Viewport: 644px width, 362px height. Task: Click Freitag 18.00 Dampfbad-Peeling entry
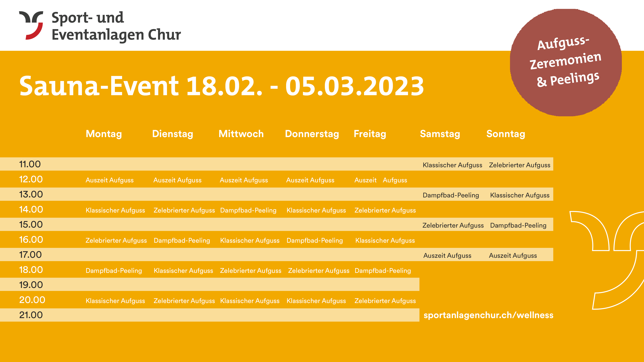[383, 271]
